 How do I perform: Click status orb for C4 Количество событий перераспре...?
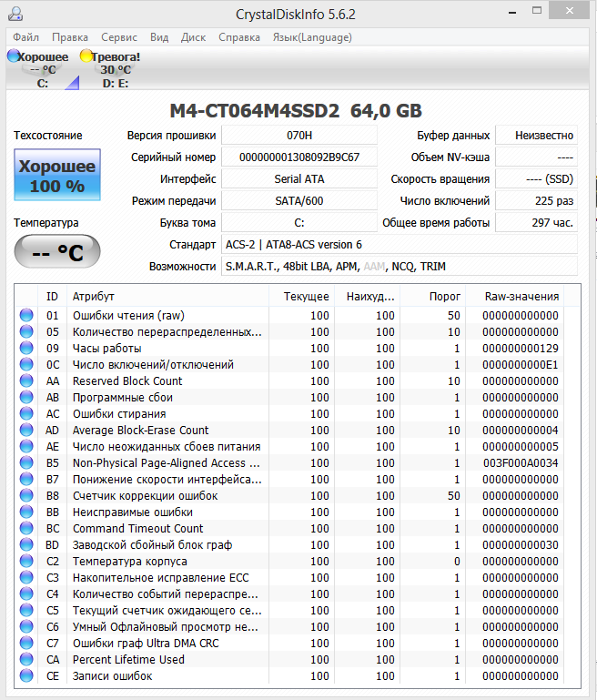click(x=26, y=593)
